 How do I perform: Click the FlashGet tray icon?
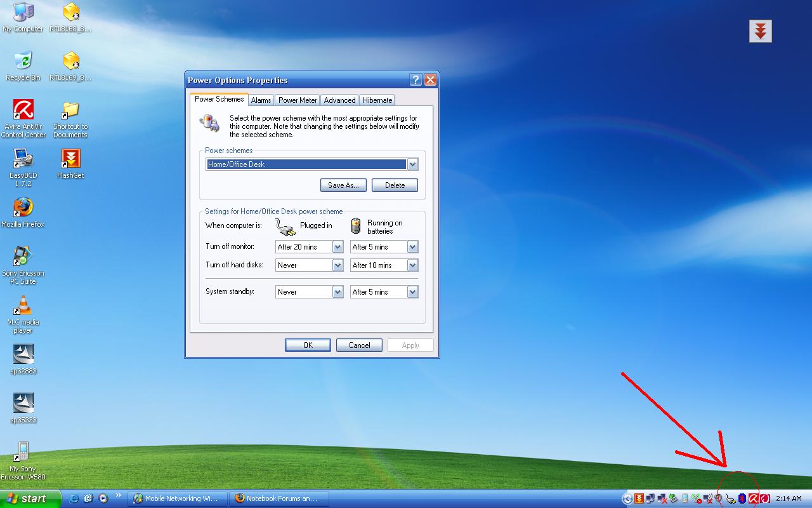click(x=639, y=499)
